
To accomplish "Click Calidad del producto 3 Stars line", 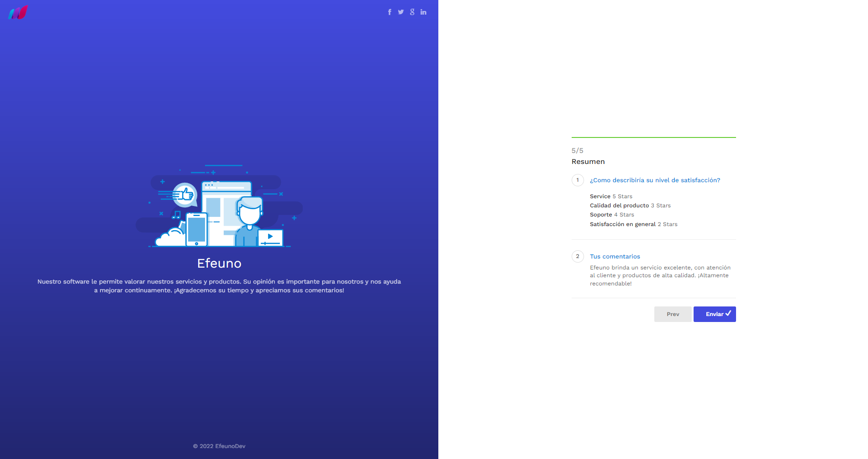I will (x=630, y=206).
